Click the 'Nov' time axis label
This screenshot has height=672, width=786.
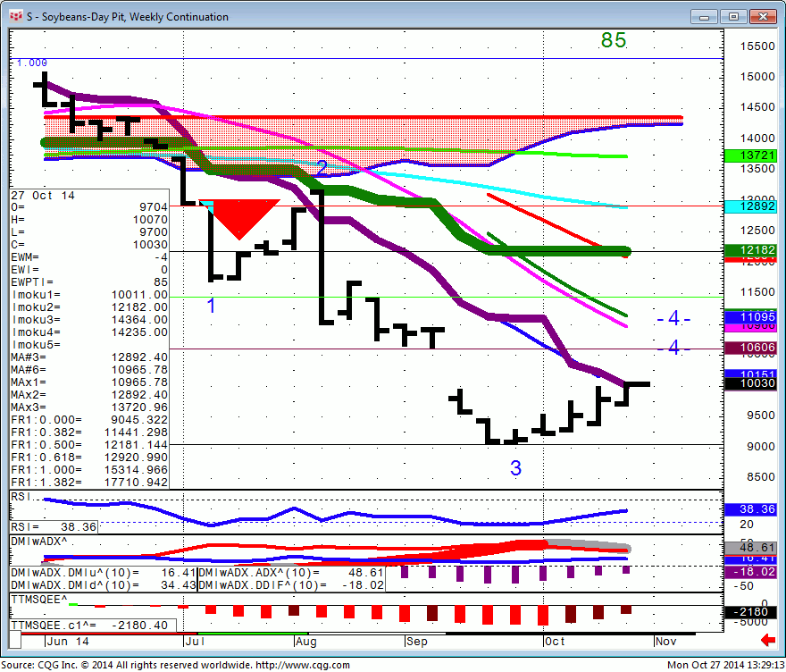(x=666, y=642)
